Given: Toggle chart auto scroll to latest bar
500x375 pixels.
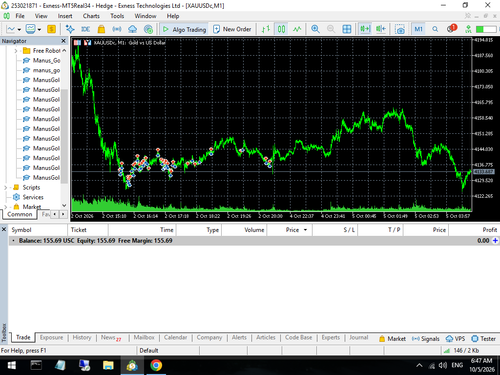Looking at the screenshot, I should point(365,29).
